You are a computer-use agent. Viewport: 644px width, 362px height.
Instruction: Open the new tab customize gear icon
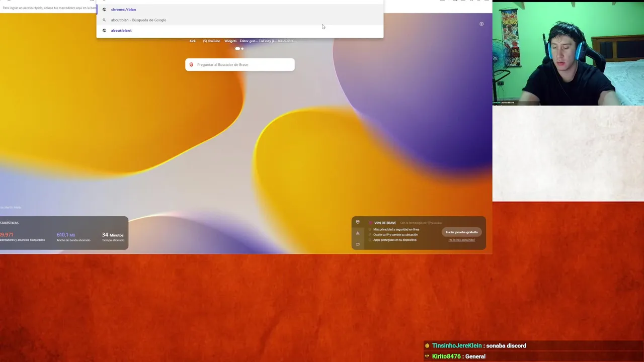click(x=481, y=24)
